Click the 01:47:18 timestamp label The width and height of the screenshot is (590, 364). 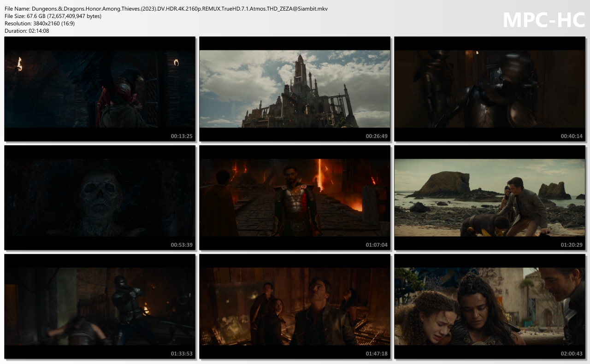(x=377, y=353)
